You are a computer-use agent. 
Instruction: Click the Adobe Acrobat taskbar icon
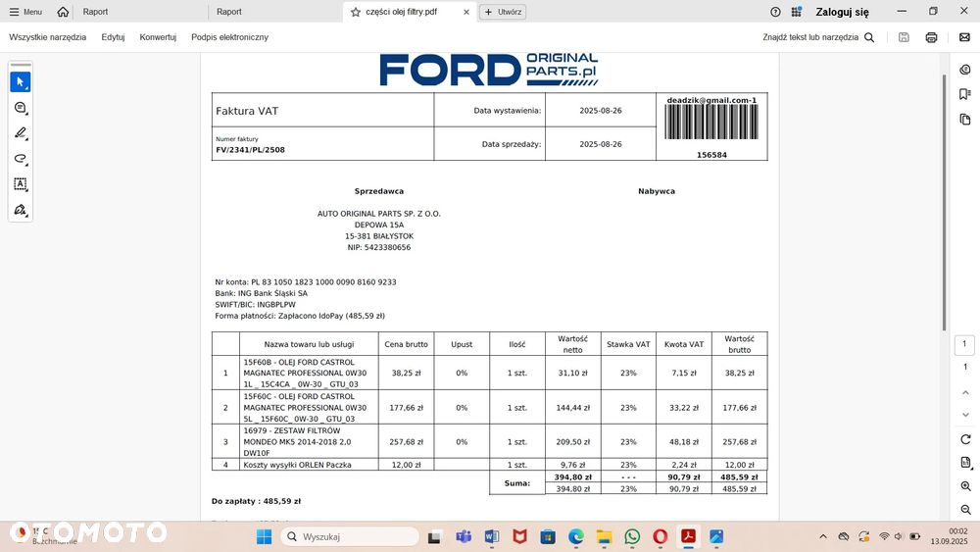[x=688, y=536]
